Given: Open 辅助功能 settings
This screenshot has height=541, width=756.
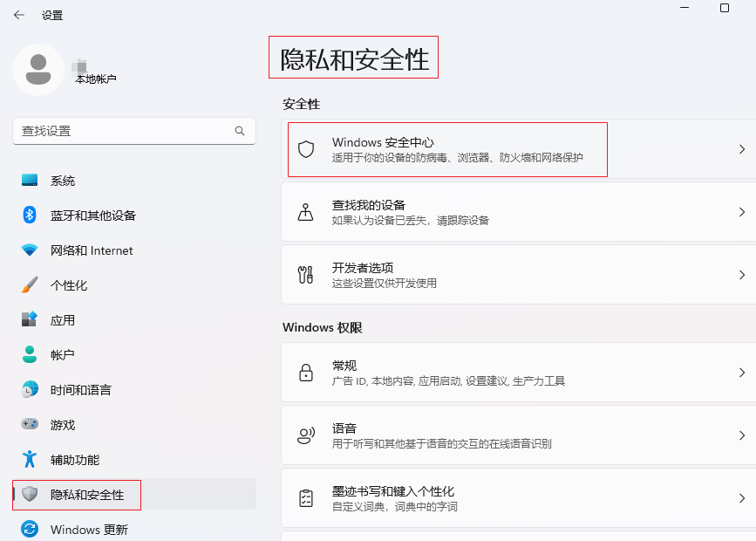Looking at the screenshot, I should (134, 459).
